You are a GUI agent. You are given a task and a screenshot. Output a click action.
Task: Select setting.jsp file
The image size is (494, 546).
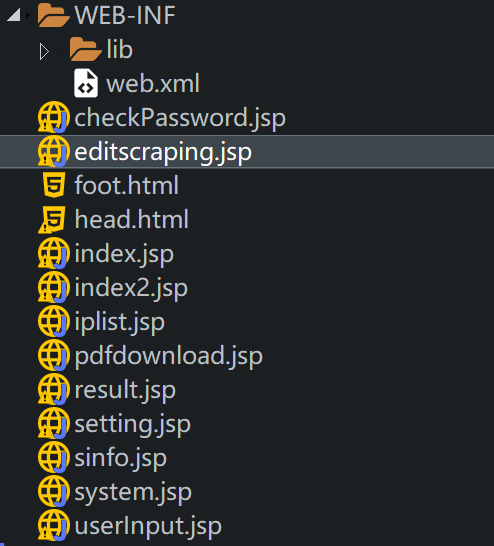coord(133,424)
